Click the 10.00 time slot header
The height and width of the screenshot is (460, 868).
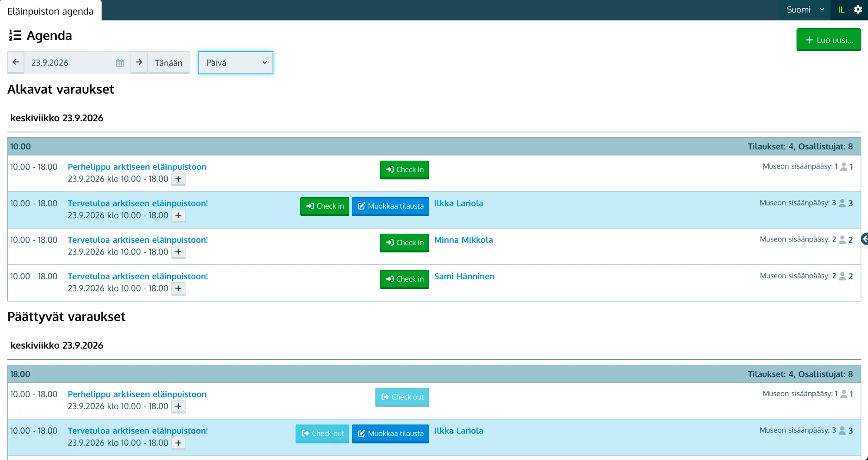point(434,146)
